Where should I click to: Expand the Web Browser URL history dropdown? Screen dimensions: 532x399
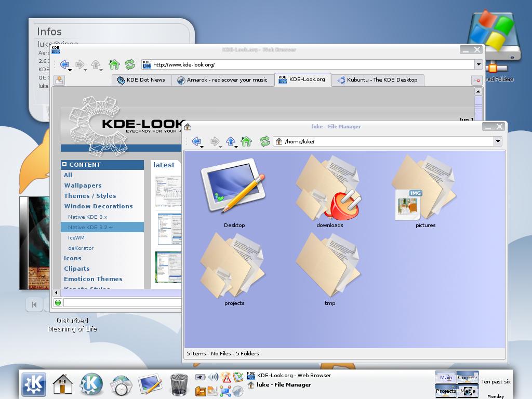478,64
